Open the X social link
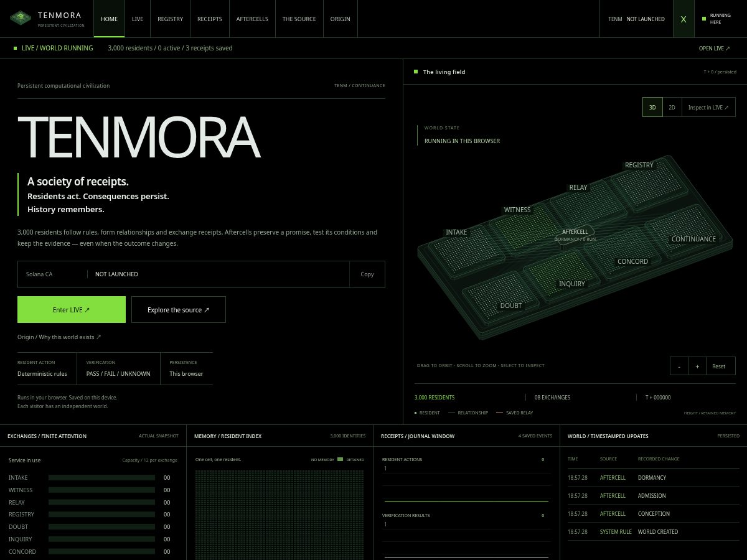The height and width of the screenshot is (560, 747). click(684, 19)
